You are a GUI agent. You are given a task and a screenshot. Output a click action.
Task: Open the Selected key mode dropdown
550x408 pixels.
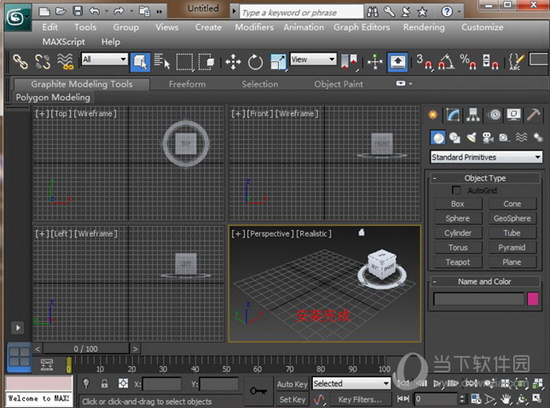click(351, 383)
